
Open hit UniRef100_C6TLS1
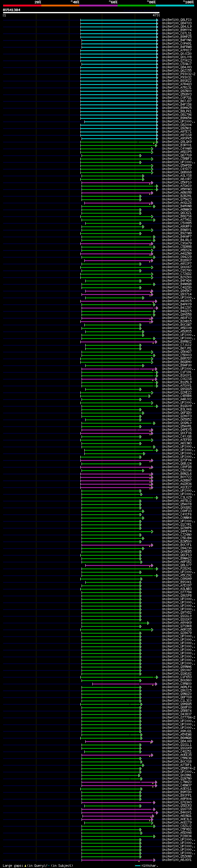(176, 33)
